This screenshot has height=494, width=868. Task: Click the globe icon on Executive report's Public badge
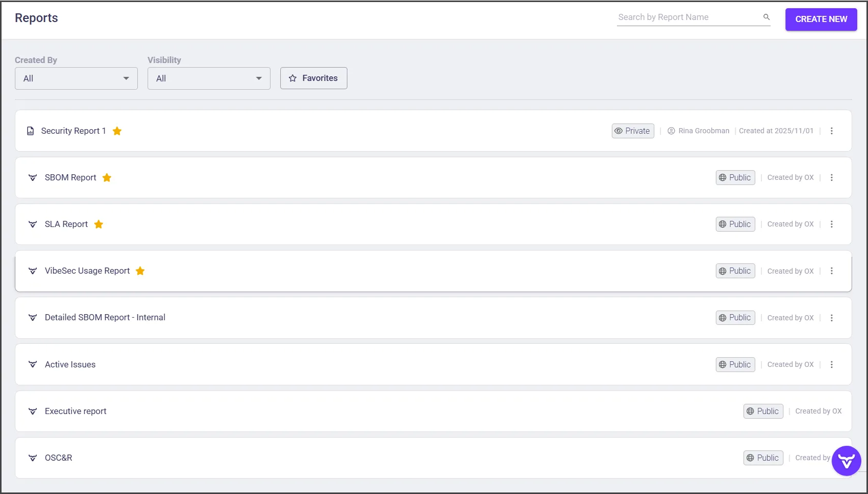(x=750, y=411)
